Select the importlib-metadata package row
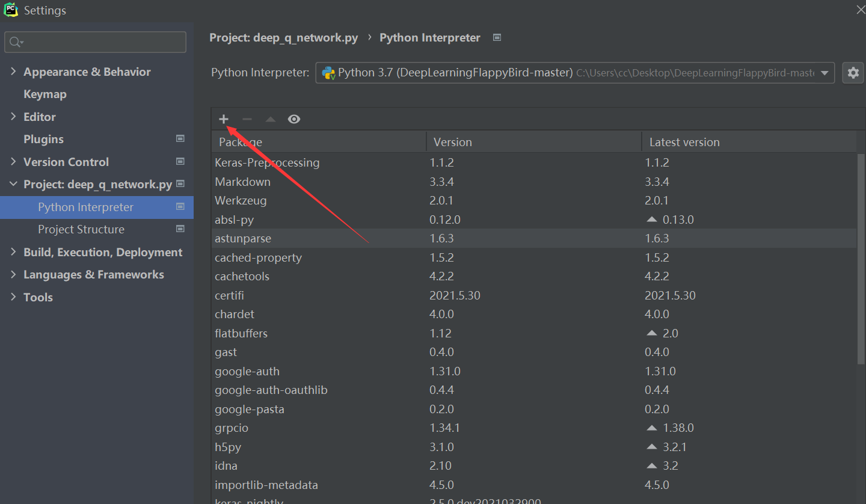866x504 pixels. click(x=534, y=485)
